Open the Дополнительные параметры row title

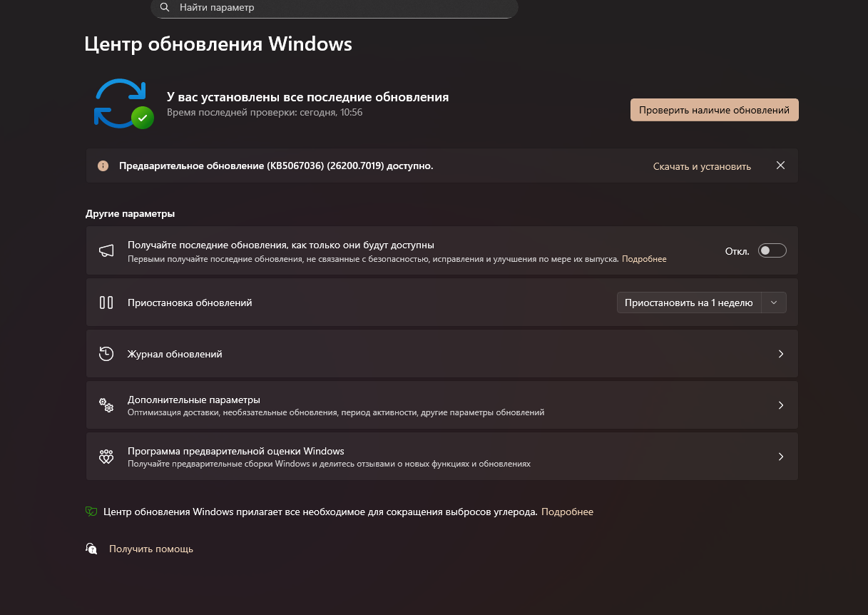click(x=194, y=400)
